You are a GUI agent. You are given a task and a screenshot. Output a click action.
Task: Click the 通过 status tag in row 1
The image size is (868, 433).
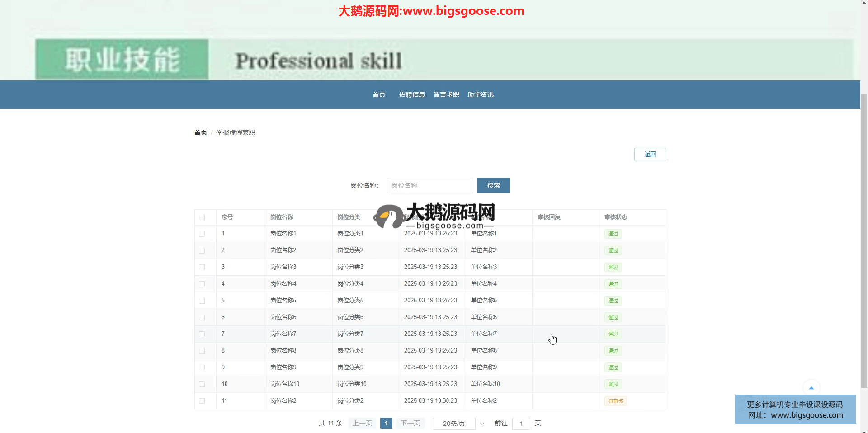(613, 234)
